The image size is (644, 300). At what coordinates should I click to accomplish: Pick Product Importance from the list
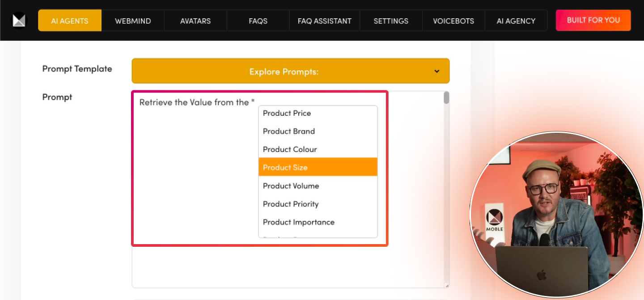(298, 222)
